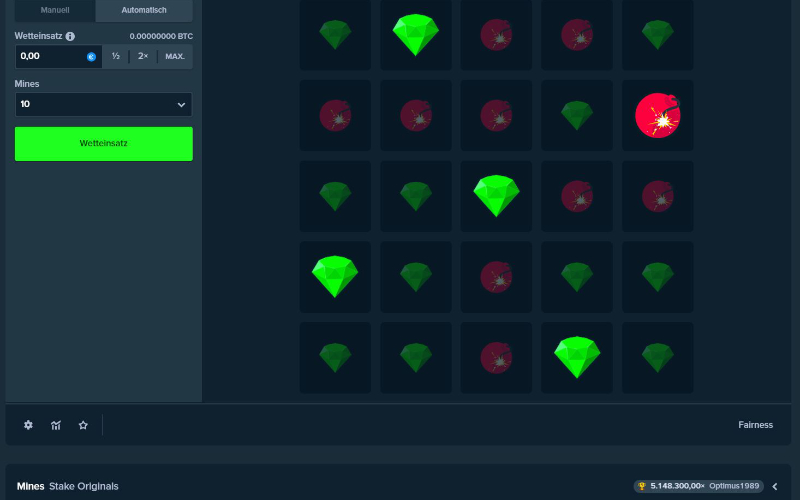This screenshot has width=800, height=500.
Task: Select the bright gem tile at the grid center
Action: 496,196
